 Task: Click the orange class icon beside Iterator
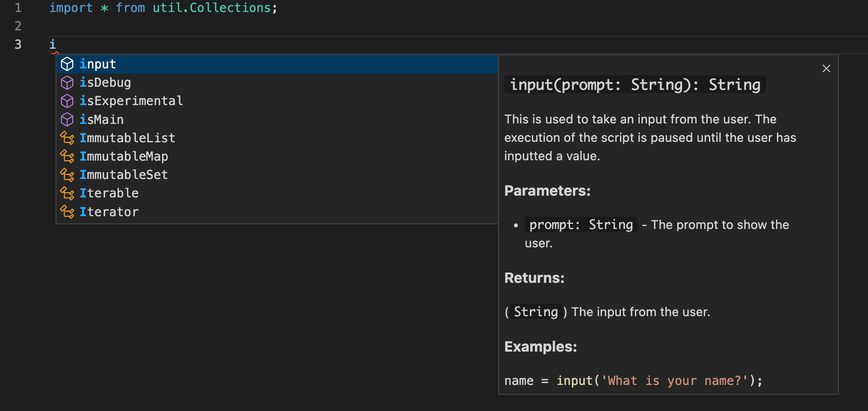(67, 212)
